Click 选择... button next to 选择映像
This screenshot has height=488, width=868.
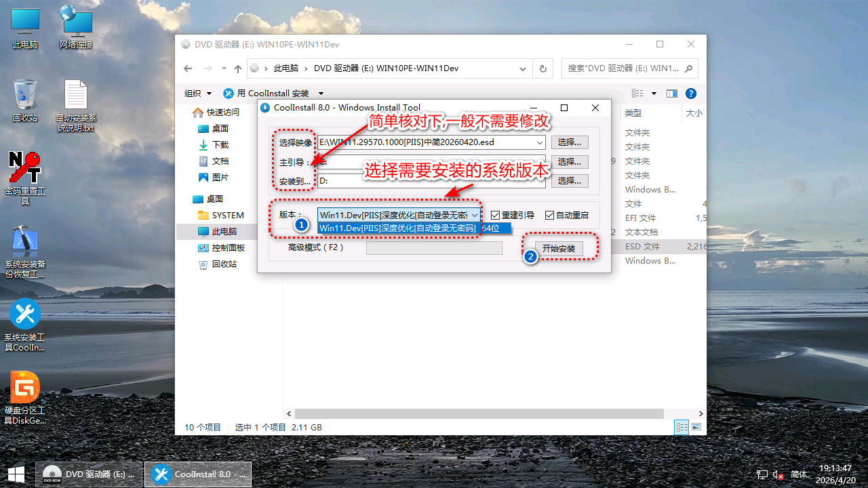click(x=570, y=142)
